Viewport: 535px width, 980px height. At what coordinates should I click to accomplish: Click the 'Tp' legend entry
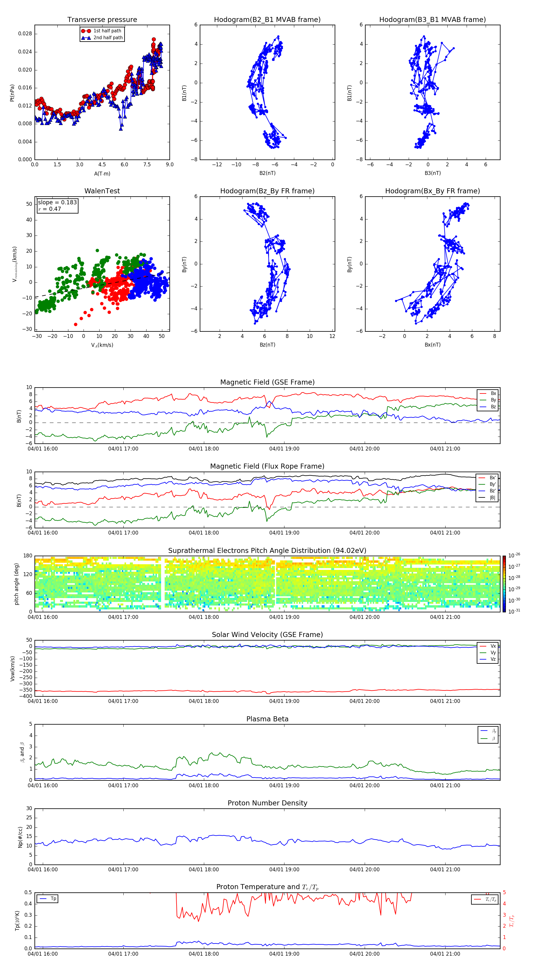click(48, 899)
